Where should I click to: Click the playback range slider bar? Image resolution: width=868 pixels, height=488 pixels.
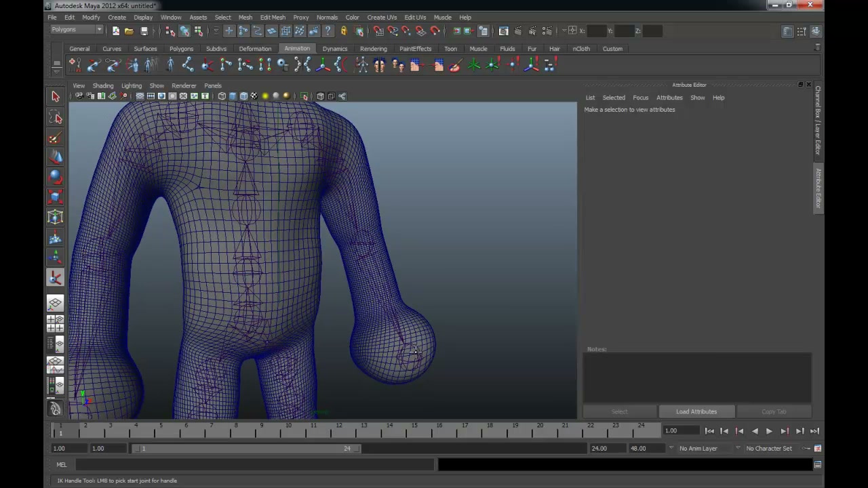pyautogui.click(x=247, y=448)
